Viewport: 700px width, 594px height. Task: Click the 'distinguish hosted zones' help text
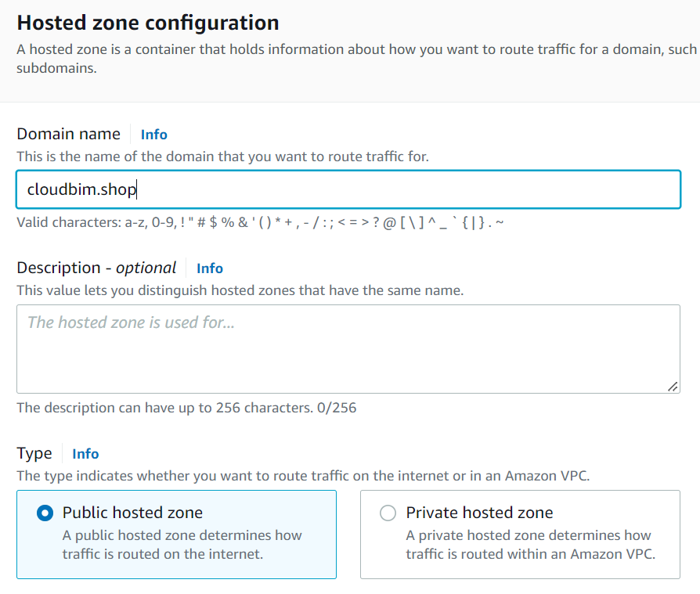click(240, 290)
